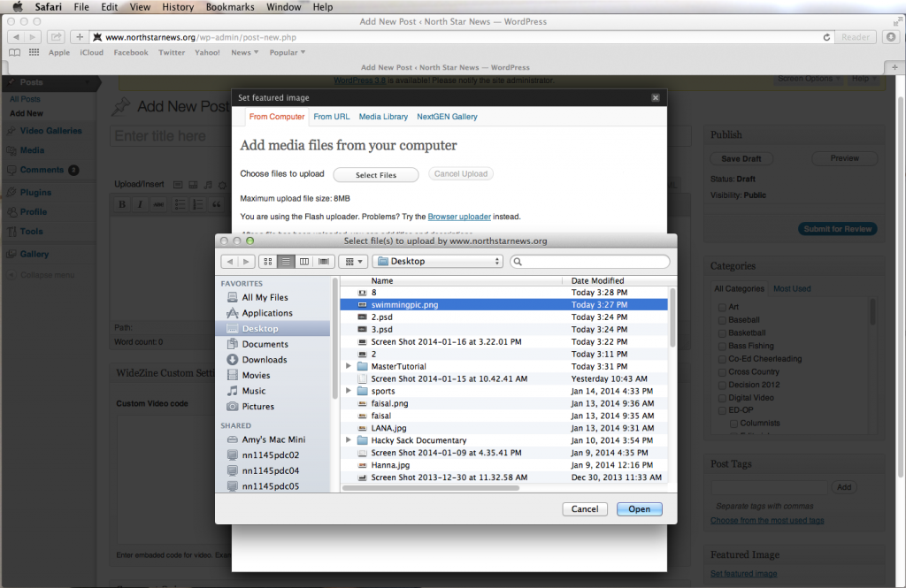Check the Cross Country category checkbox

(x=722, y=372)
